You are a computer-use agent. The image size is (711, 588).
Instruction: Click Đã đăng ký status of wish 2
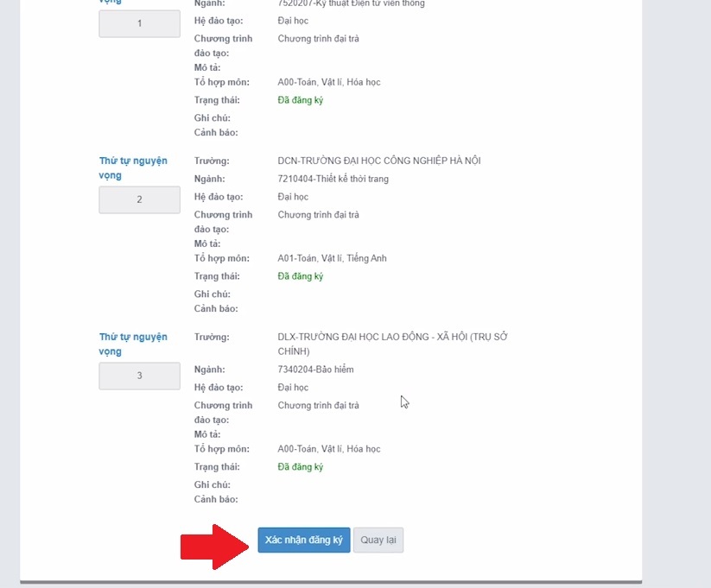[x=300, y=276]
